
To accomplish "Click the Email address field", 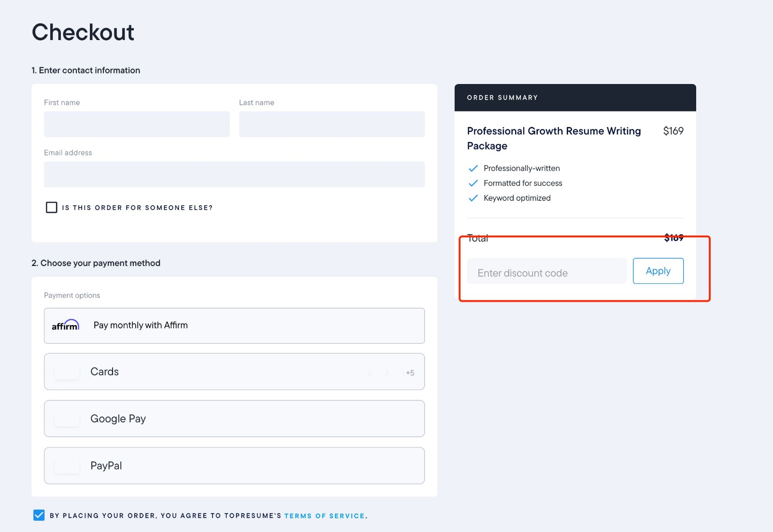I will click(x=234, y=174).
